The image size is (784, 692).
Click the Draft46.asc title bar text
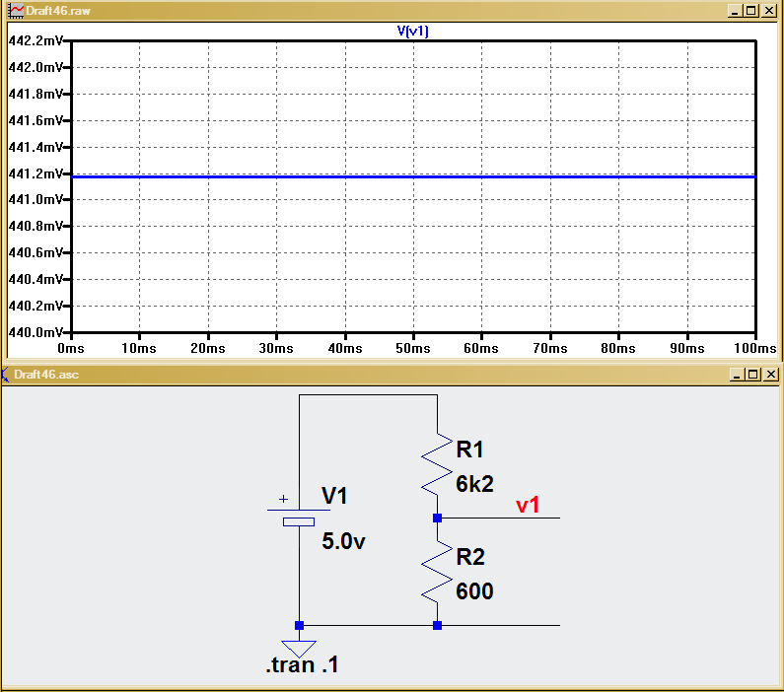click(46, 375)
